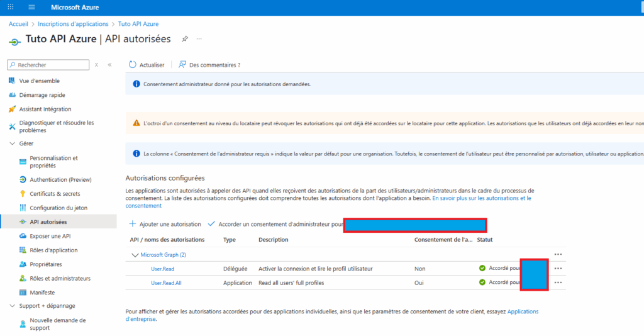Open the User.Read.All permission link

tap(166, 283)
